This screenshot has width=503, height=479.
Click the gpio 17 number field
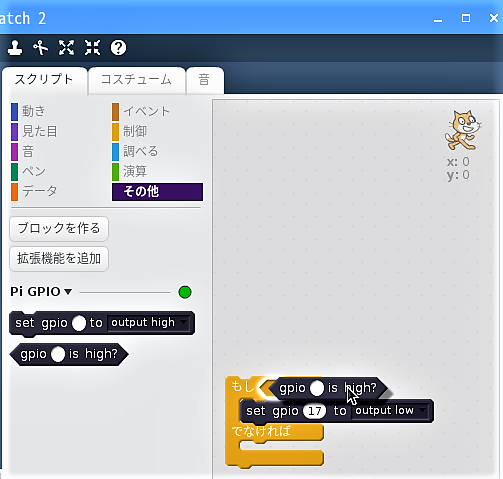tap(314, 411)
